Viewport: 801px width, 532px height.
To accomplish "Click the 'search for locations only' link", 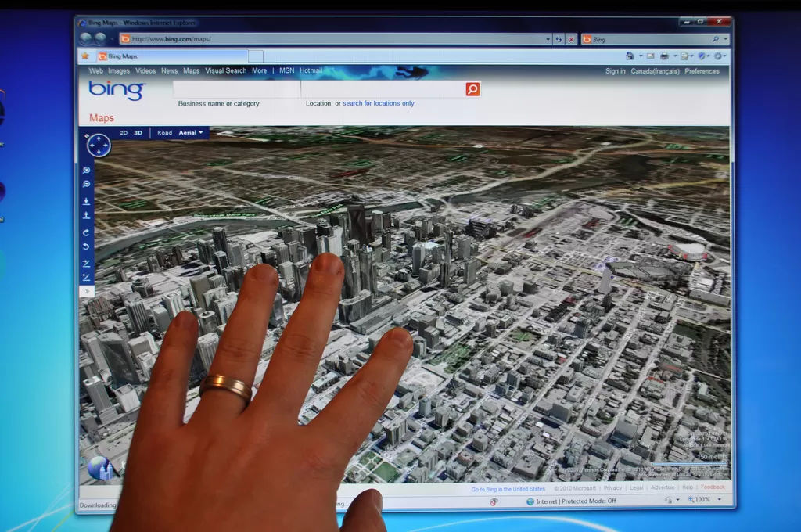I will click(x=378, y=103).
